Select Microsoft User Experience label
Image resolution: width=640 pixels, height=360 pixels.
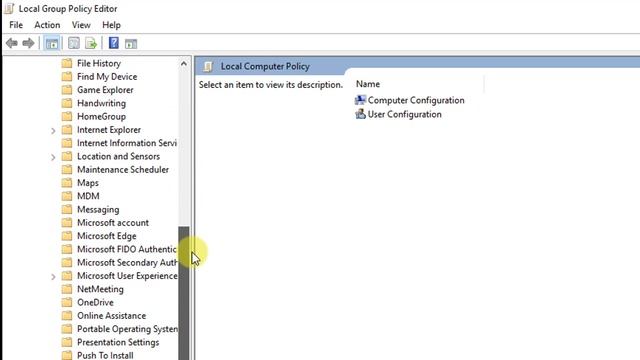[127, 276]
